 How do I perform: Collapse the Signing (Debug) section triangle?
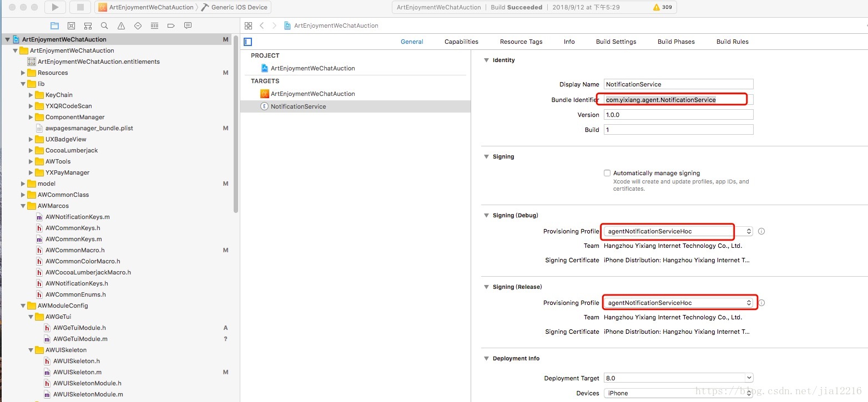pos(486,215)
